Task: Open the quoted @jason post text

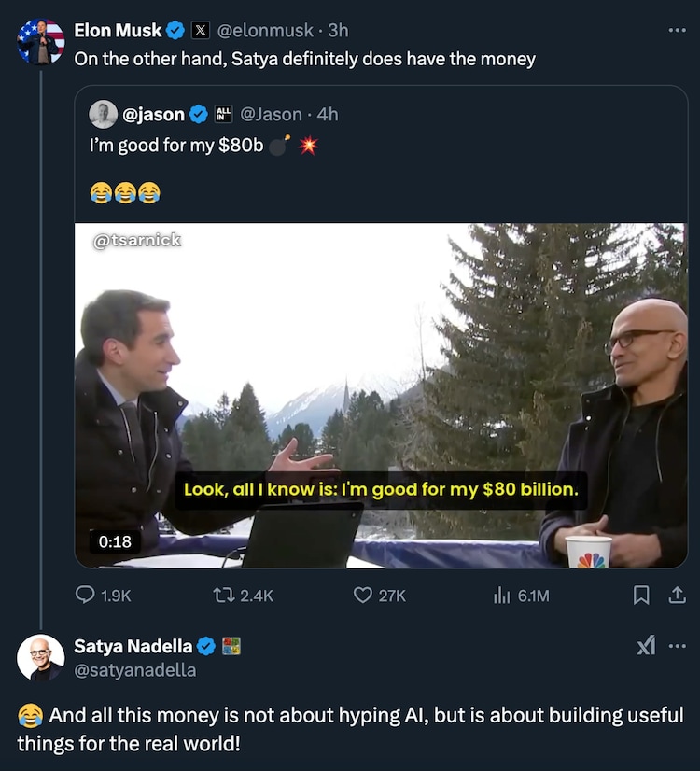Action: point(176,146)
